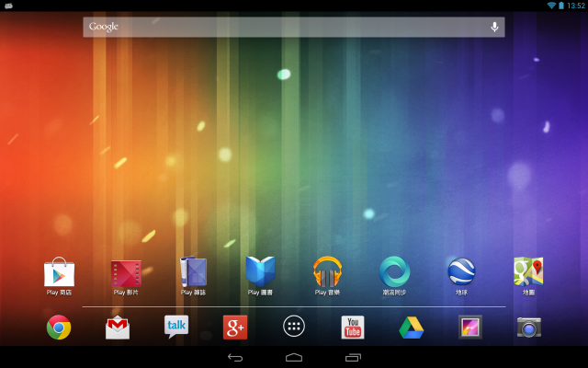Launch the Google Earth globe app

tap(461, 276)
